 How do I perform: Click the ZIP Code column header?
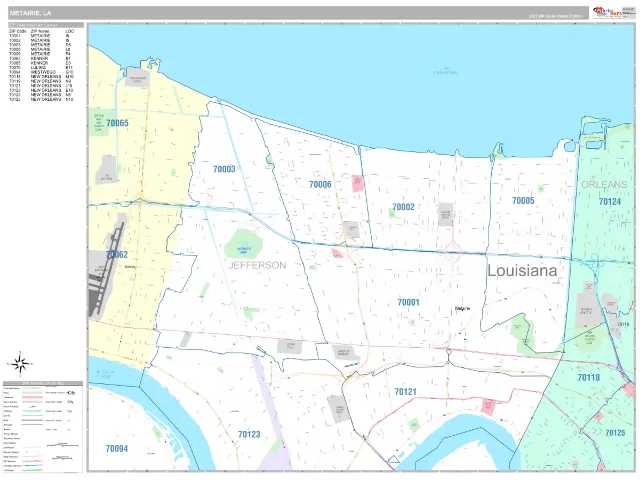click(x=18, y=31)
